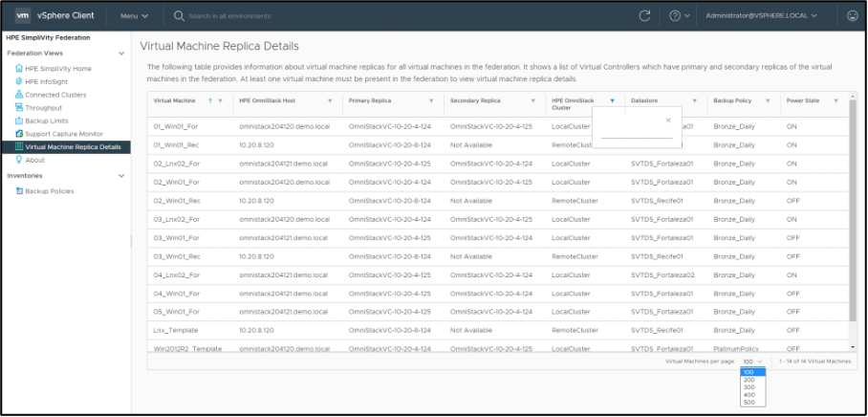Select 300 per page option
The image size is (868, 417).
click(753, 387)
